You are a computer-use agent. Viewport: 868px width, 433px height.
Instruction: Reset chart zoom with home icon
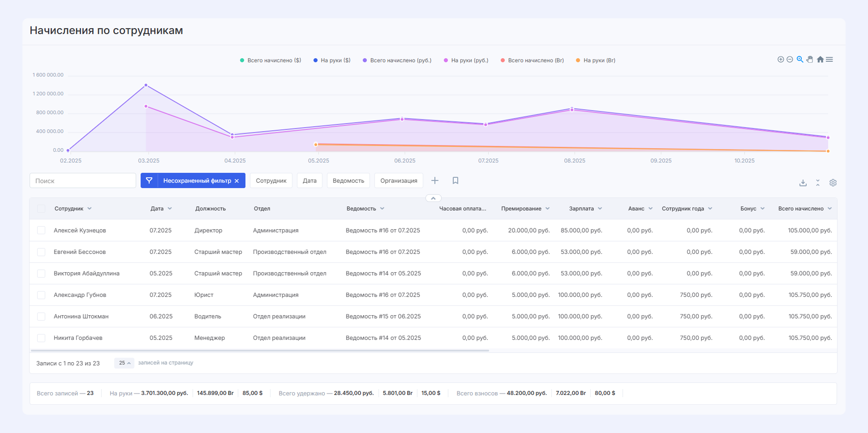pyautogui.click(x=820, y=60)
